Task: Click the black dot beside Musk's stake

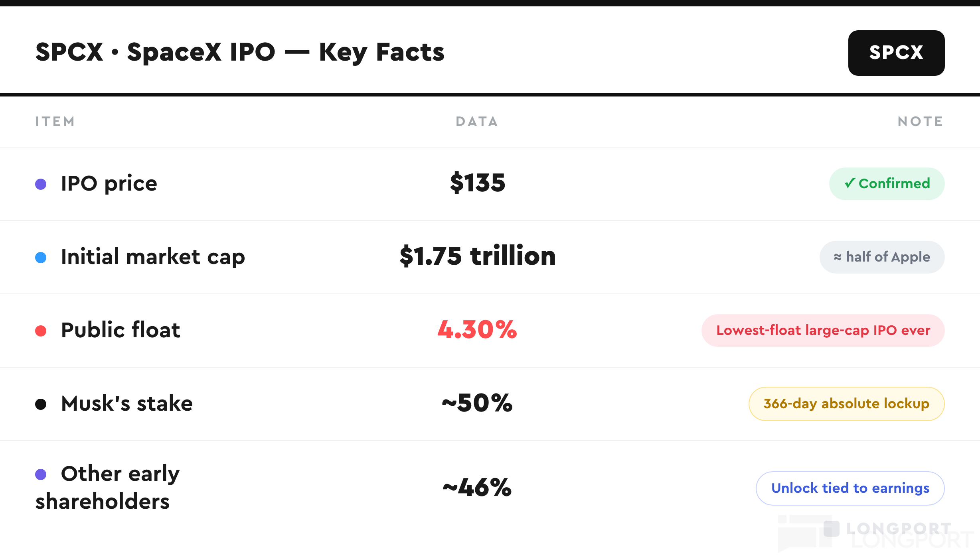Action: [x=41, y=404]
